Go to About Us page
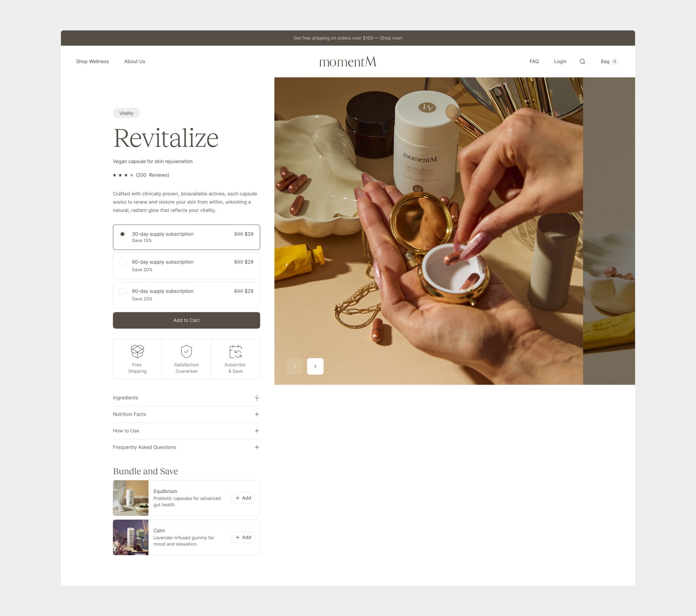This screenshot has width=696, height=616. (x=135, y=62)
